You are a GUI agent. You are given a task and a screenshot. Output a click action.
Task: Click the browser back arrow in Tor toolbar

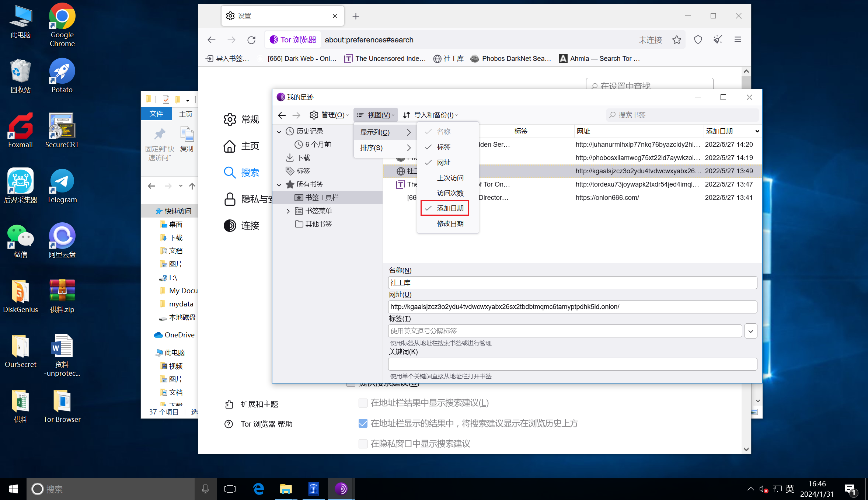point(212,40)
